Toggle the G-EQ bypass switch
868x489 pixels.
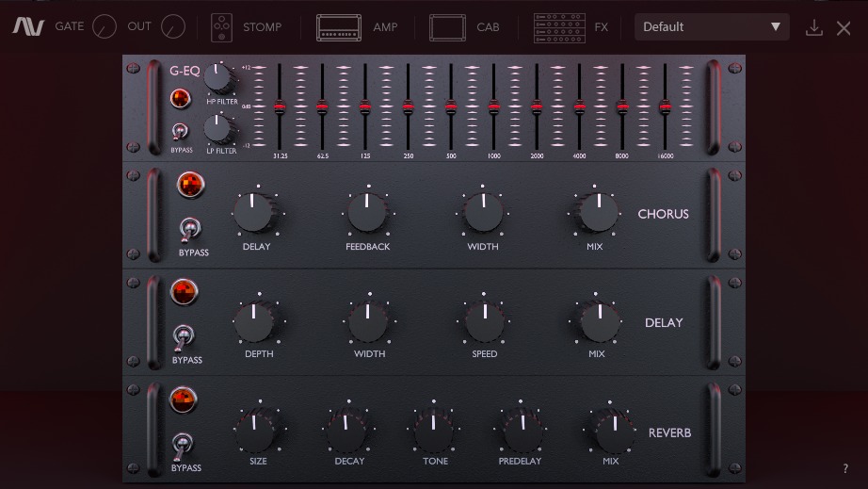click(x=179, y=132)
